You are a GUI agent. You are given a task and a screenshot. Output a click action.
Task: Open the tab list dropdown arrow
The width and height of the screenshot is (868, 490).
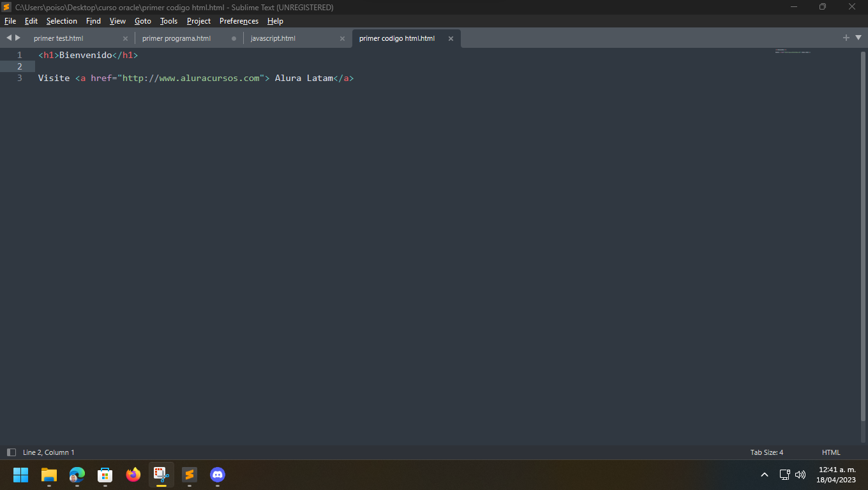point(858,38)
